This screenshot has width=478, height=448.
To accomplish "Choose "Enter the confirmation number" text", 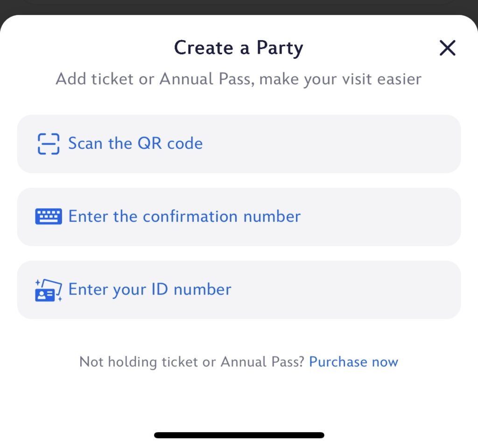I will pos(184,217).
